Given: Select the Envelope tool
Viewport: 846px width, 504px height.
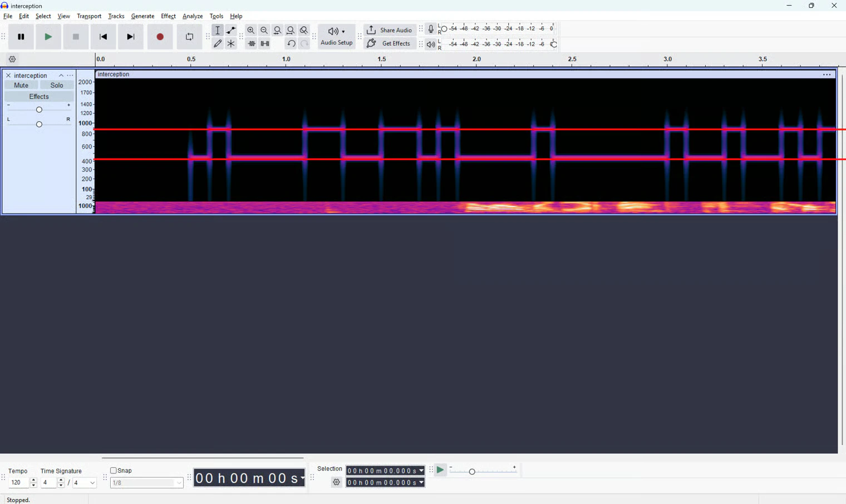Looking at the screenshot, I should (231, 31).
